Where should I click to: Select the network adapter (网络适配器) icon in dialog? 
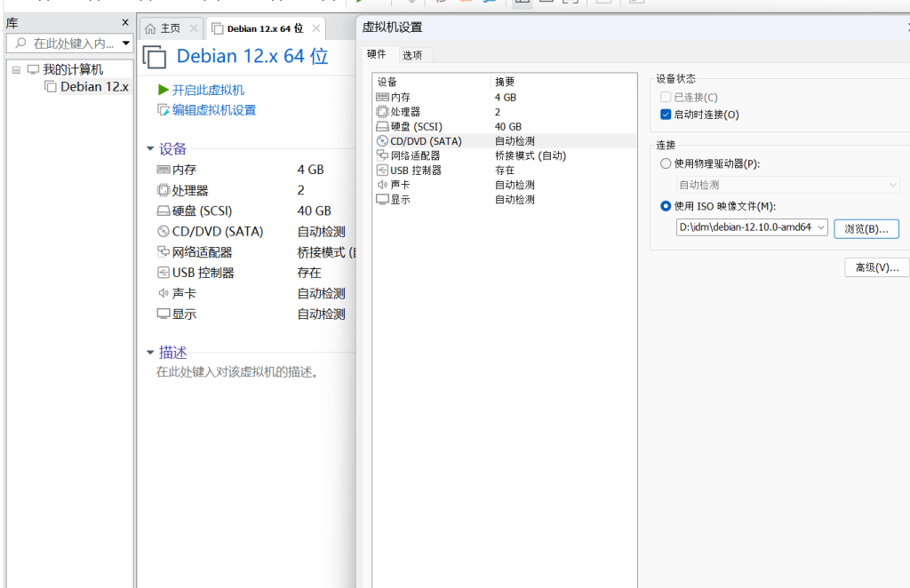382,155
